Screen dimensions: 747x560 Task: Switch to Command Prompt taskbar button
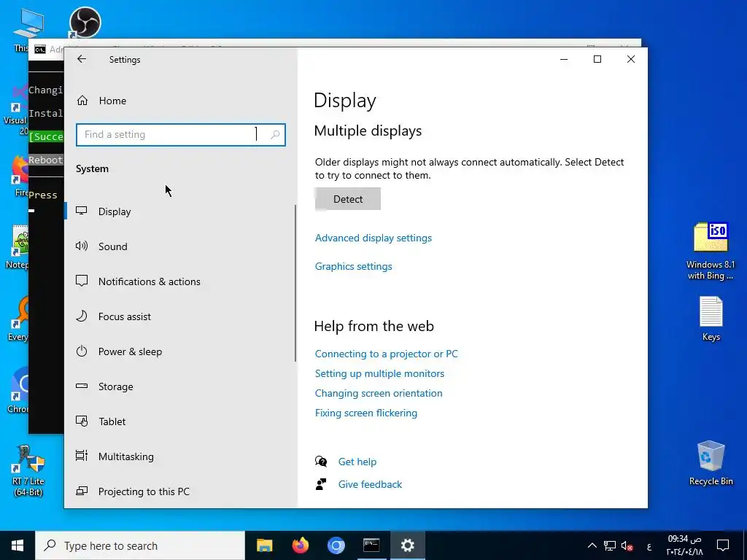371,545
